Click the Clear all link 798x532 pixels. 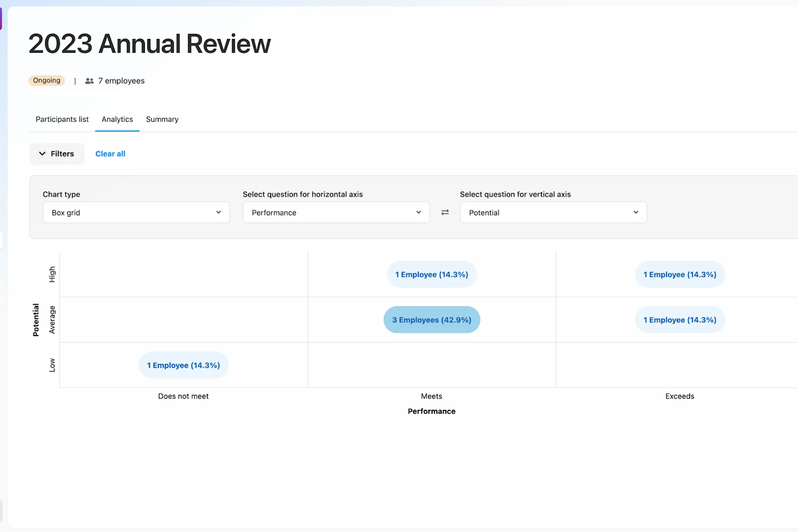pos(110,154)
